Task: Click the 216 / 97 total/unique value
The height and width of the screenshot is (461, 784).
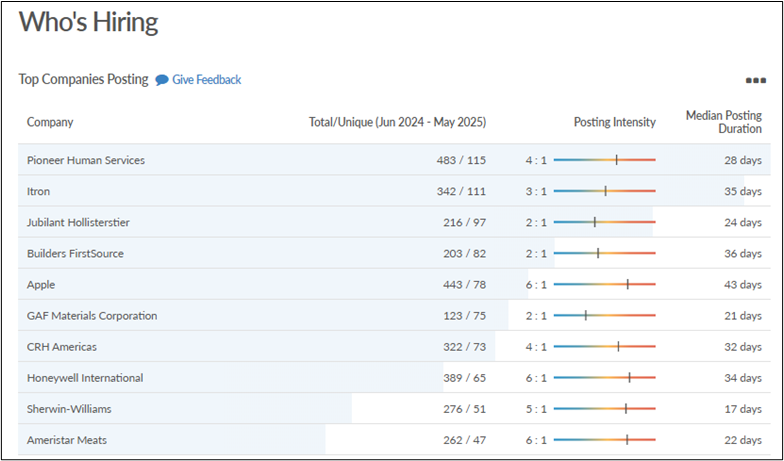Action: click(464, 222)
